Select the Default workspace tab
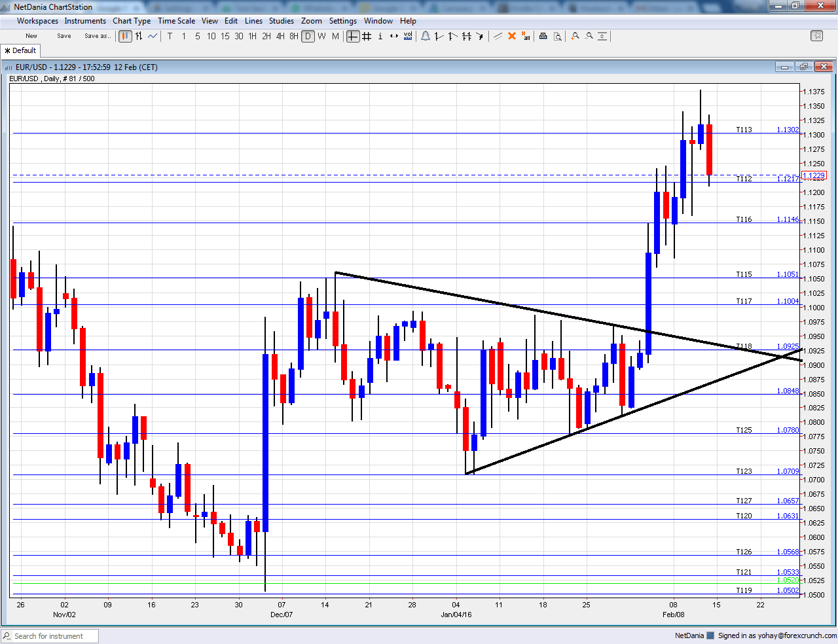This screenshot has height=644, width=838. click(21, 50)
